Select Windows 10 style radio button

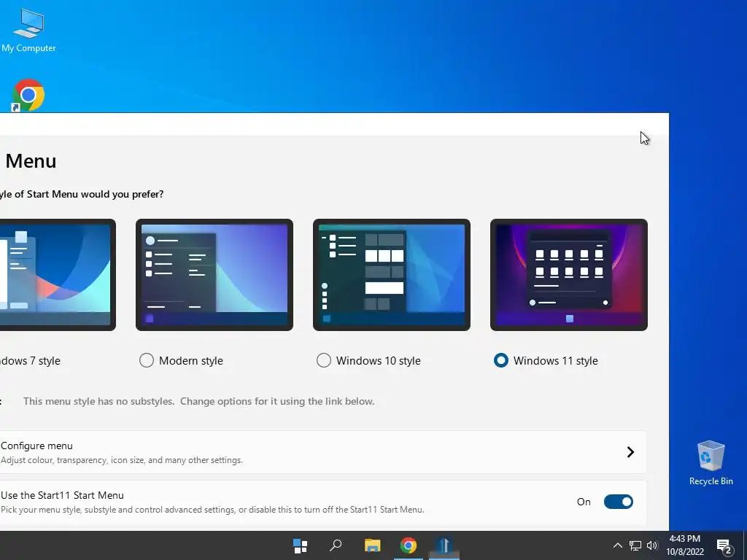pyautogui.click(x=324, y=360)
